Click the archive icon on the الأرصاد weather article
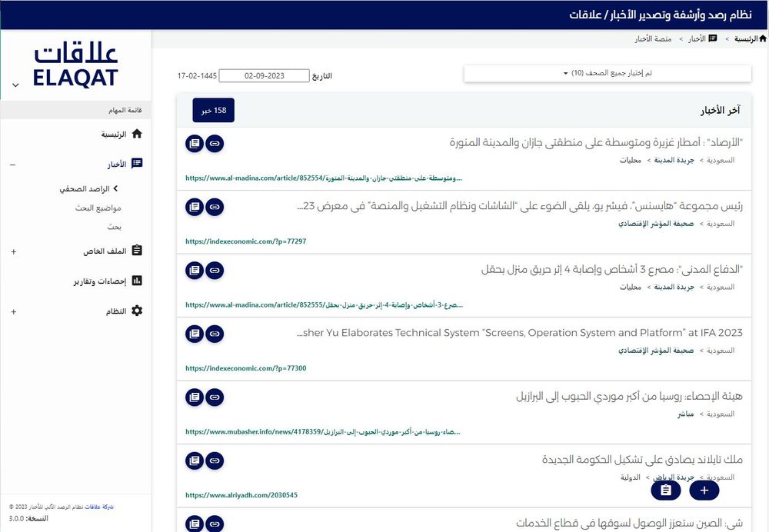The width and height of the screenshot is (769, 532). (x=194, y=143)
